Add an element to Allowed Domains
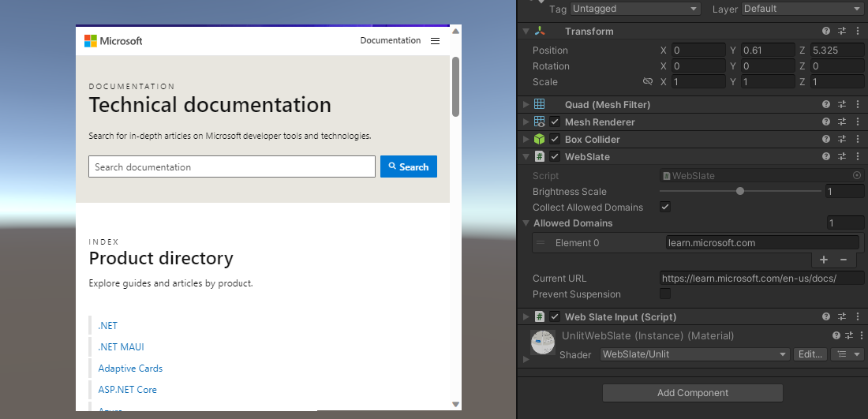The image size is (868, 419). (824, 260)
